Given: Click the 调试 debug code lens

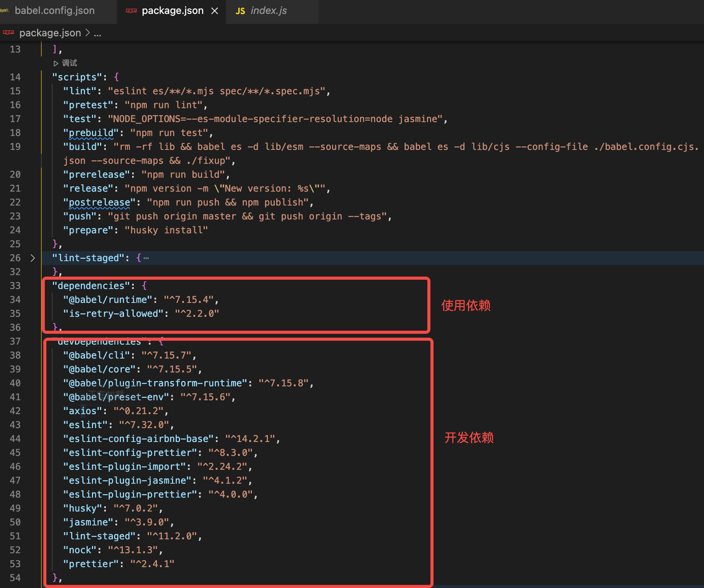Looking at the screenshot, I should pos(69,63).
